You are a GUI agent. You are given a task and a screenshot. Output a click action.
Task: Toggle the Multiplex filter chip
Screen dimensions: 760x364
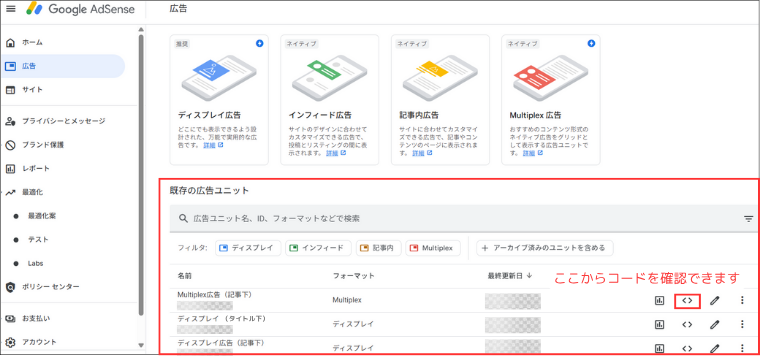click(x=433, y=248)
